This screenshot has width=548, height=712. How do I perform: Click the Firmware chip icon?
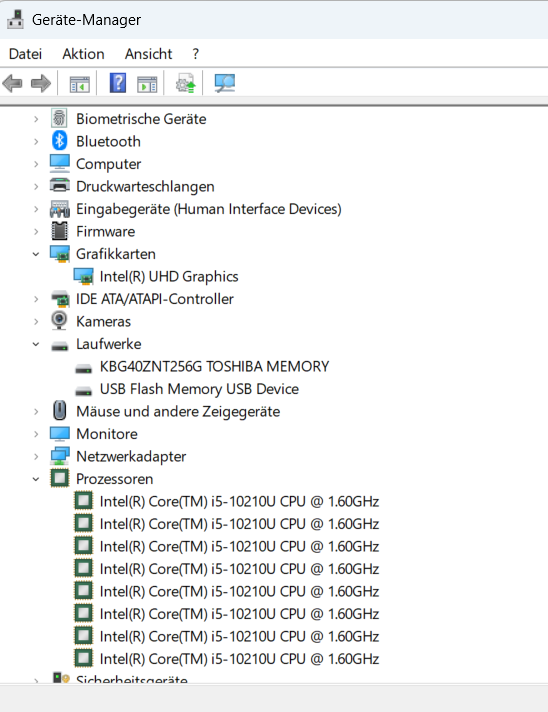coord(59,231)
